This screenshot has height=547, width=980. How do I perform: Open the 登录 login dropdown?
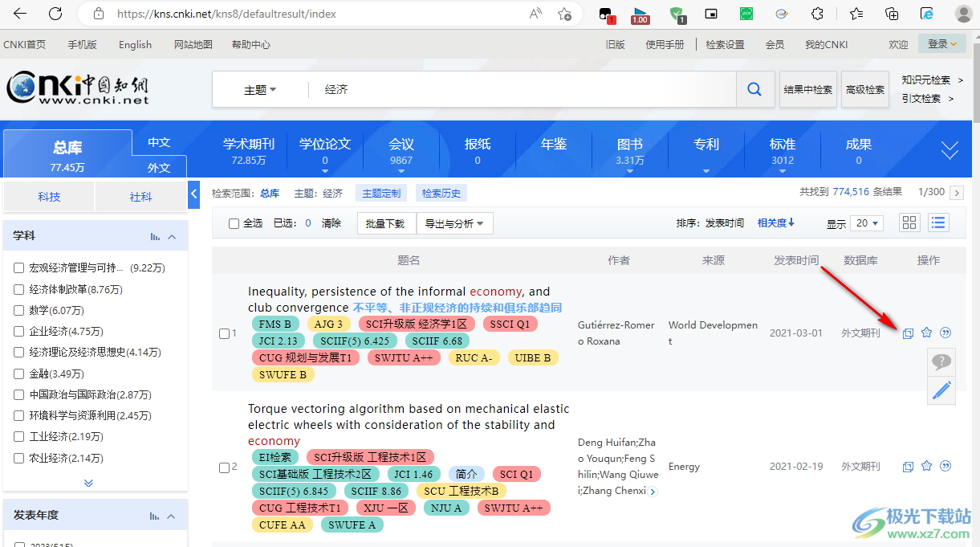tap(943, 44)
